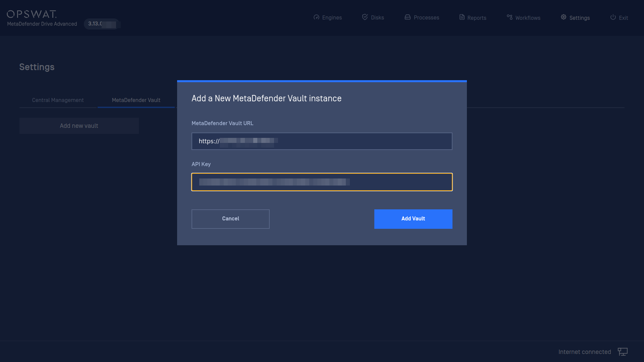Click the Settings page heading
This screenshot has height=362, width=644.
coord(37,67)
